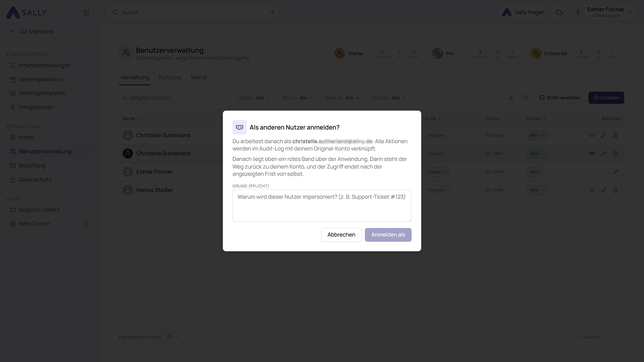Cancel the dialog with Abbrechen

pos(341,235)
